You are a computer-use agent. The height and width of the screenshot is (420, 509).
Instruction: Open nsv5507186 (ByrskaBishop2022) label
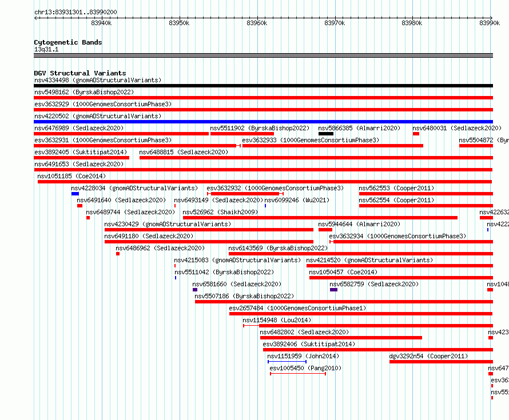pos(244,296)
